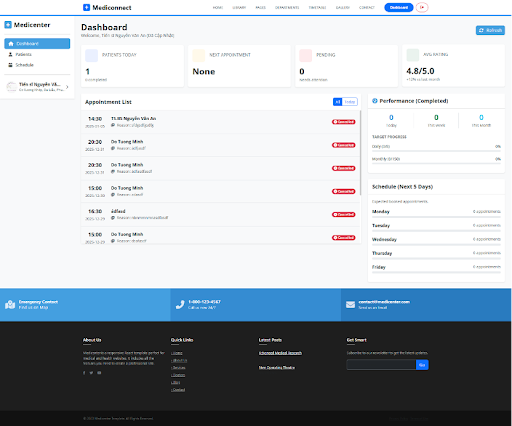This screenshot has height=426, width=512.
Task: Click the Patients icon in the sidebar
Action: coord(10,54)
